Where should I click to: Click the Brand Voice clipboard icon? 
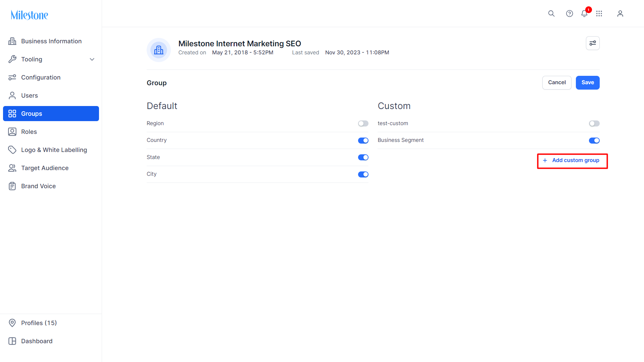12,186
